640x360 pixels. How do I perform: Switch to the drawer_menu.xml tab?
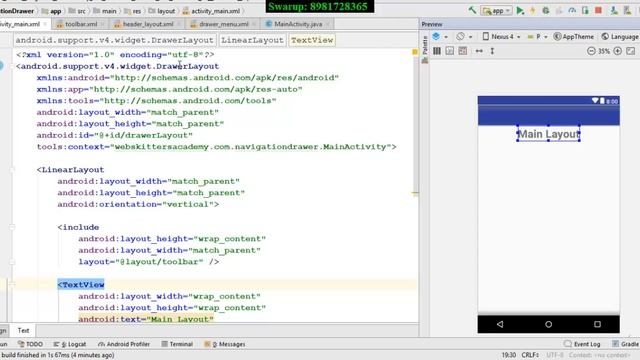pos(224,24)
